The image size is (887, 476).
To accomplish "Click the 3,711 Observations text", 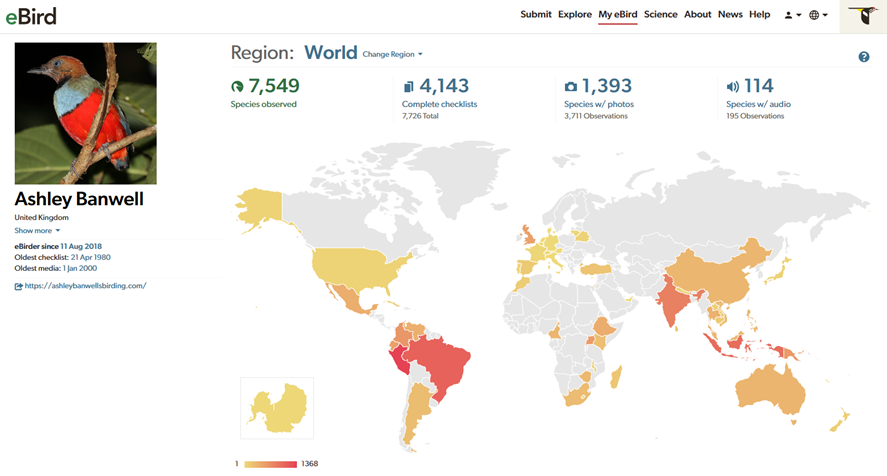I will (x=596, y=116).
